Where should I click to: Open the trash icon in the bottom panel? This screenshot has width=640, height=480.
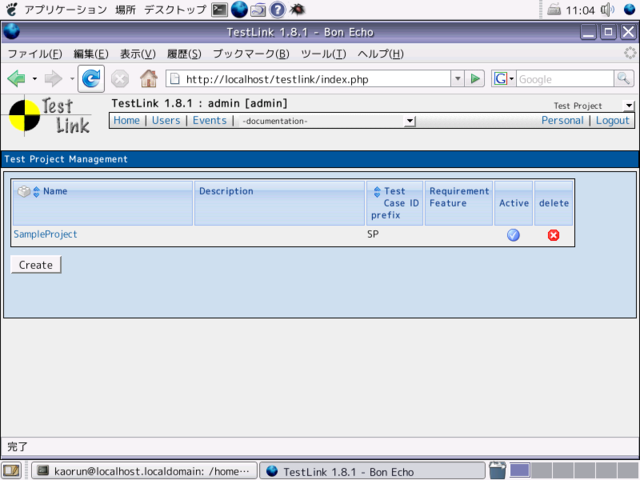pyautogui.click(x=497, y=471)
